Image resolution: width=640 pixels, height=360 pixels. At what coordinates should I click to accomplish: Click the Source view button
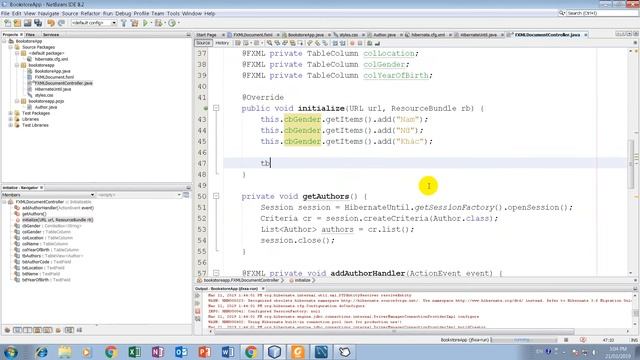pos(203,43)
